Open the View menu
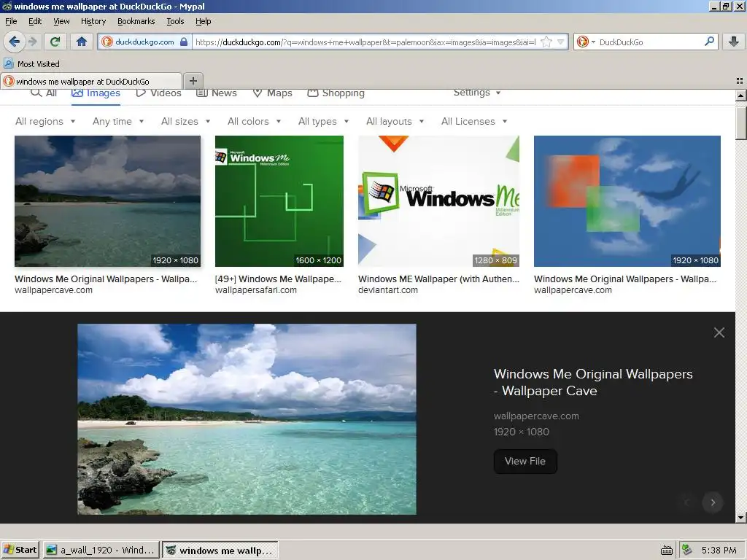This screenshot has width=747, height=560. 61,21
